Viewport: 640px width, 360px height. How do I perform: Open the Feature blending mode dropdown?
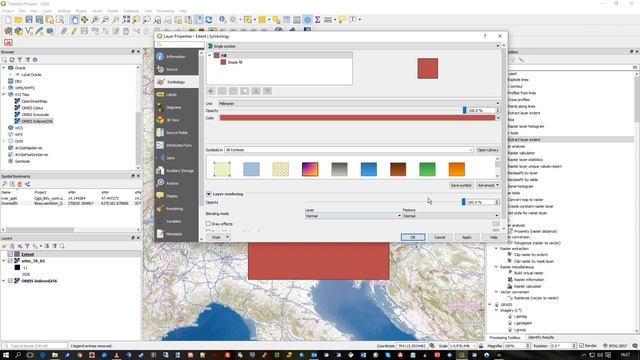click(x=451, y=216)
